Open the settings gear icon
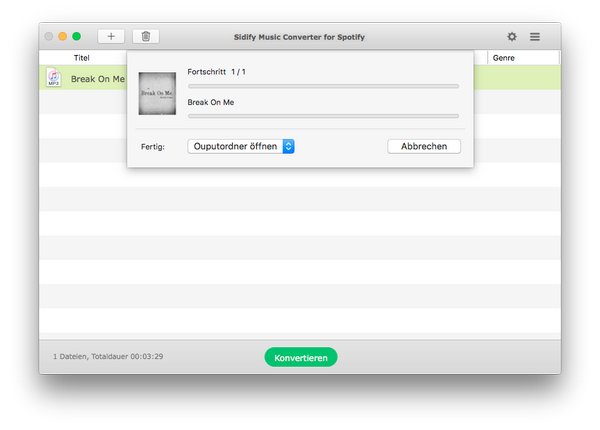Screen dimensions: 600x430 (x=512, y=36)
